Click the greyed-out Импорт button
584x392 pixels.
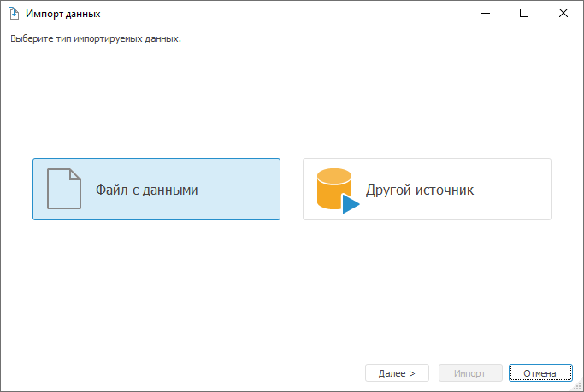[469, 373]
